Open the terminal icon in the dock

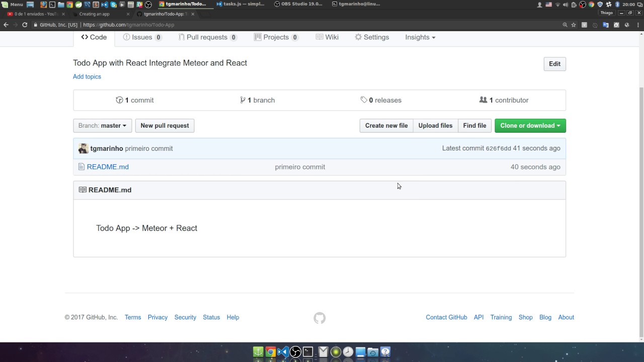pyautogui.click(x=308, y=352)
